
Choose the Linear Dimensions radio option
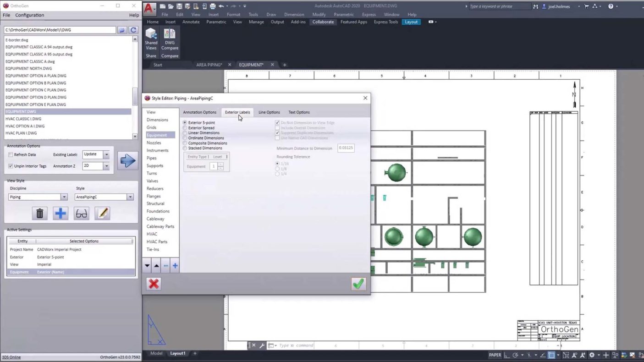tap(185, 133)
